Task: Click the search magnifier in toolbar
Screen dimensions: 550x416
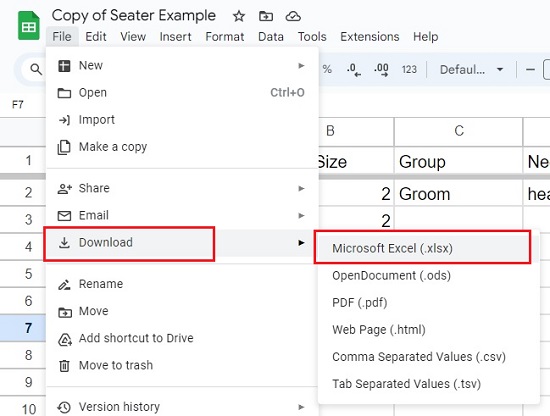Action: [x=36, y=69]
